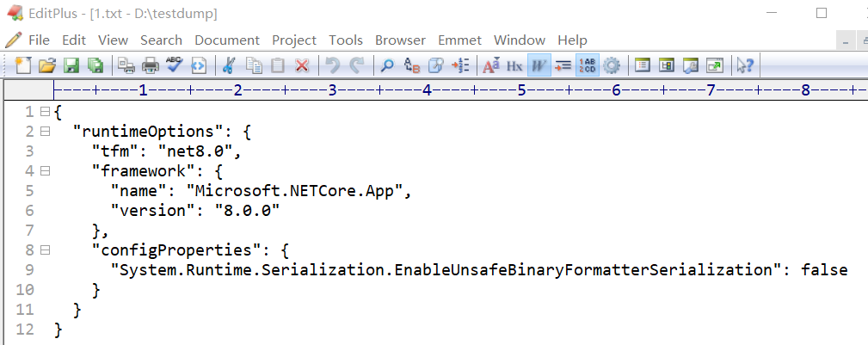Toggle word wrap W button
The height and width of the screenshot is (345, 868).
pos(539,66)
